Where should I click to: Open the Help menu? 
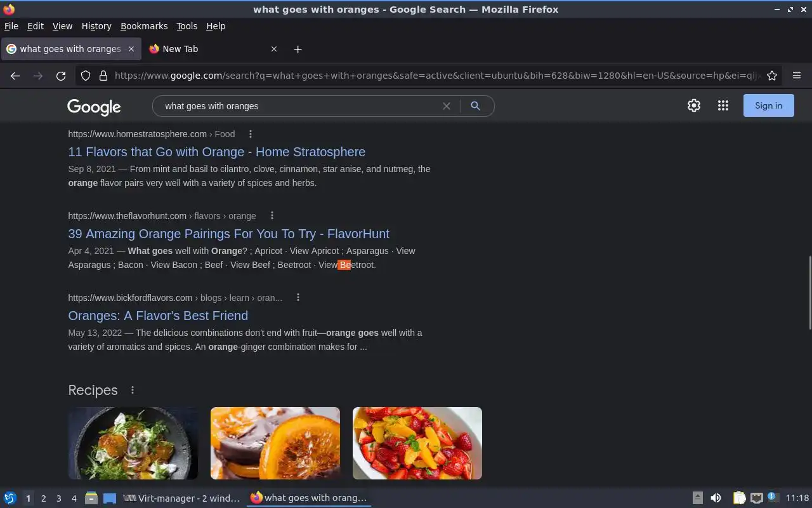coord(216,26)
